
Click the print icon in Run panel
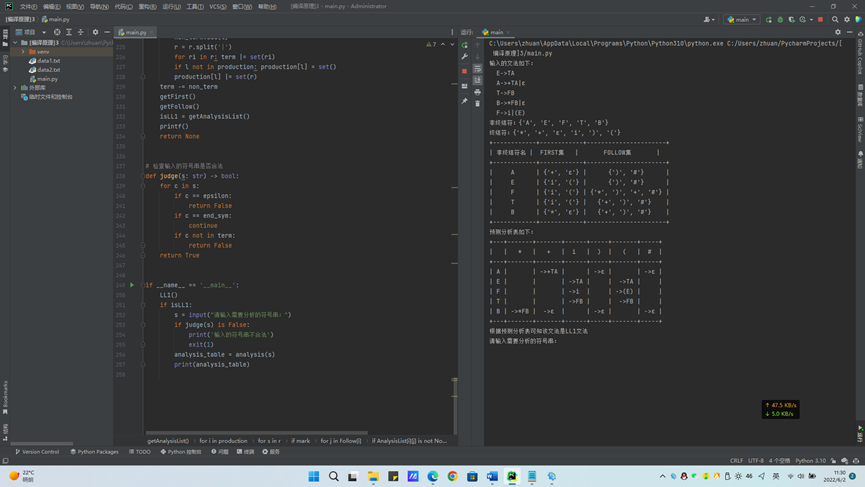click(x=478, y=92)
